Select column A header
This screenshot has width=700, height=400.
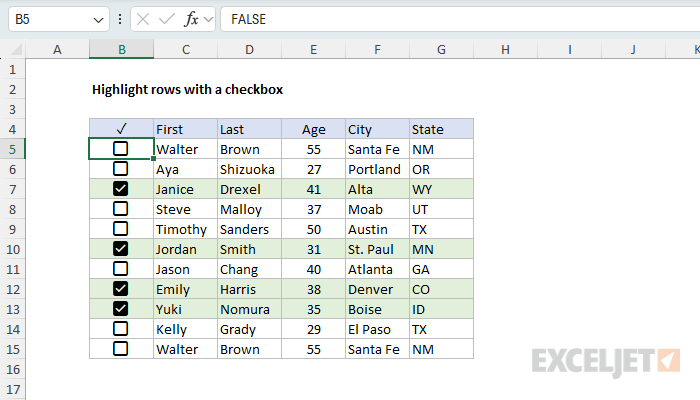[x=57, y=49]
